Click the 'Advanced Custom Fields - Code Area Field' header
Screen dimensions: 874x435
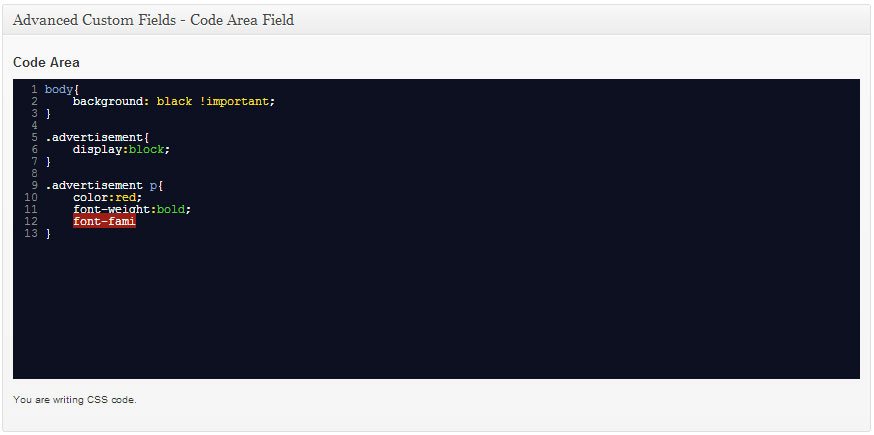click(x=153, y=20)
